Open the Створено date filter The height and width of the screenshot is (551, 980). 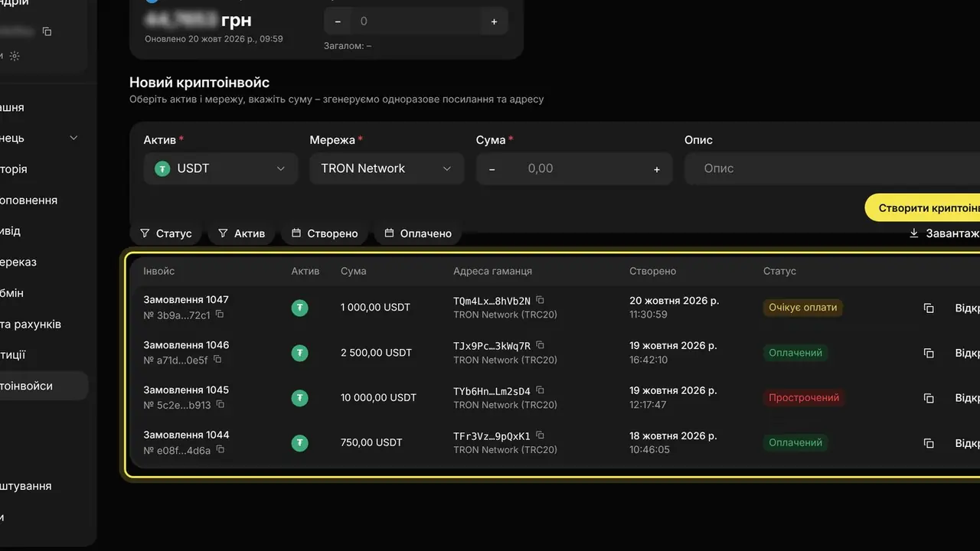click(x=325, y=233)
